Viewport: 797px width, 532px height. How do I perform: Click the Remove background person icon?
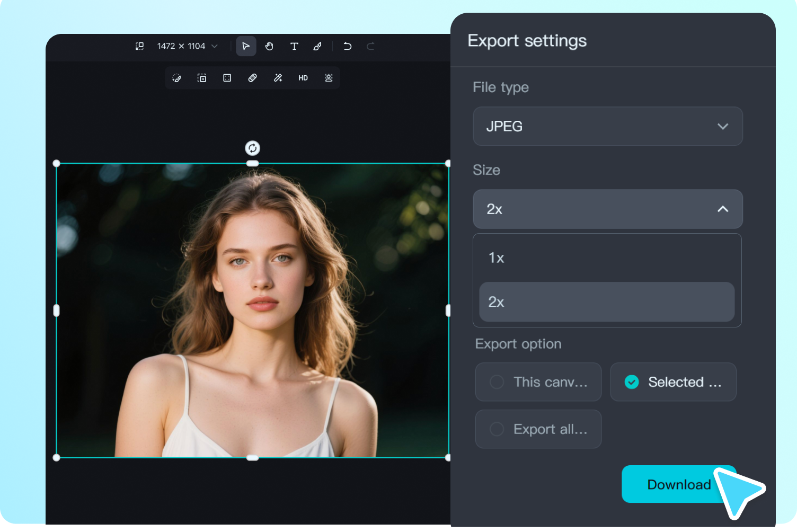329,78
